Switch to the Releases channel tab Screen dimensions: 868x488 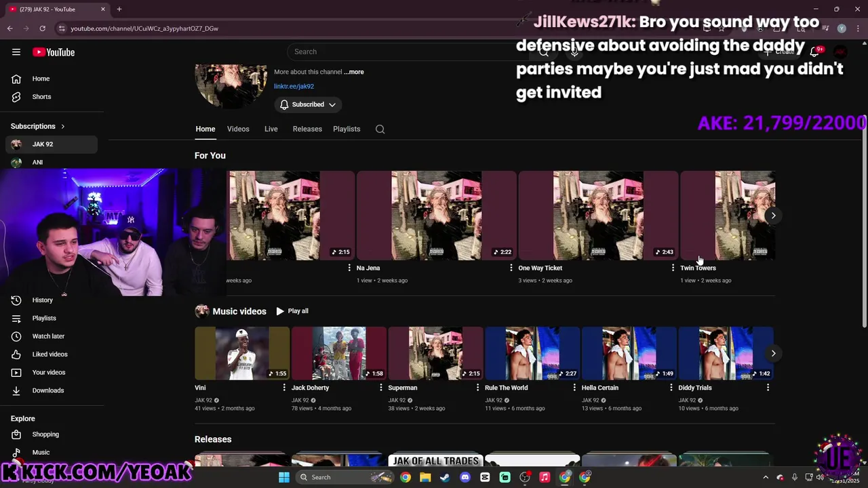point(307,129)
